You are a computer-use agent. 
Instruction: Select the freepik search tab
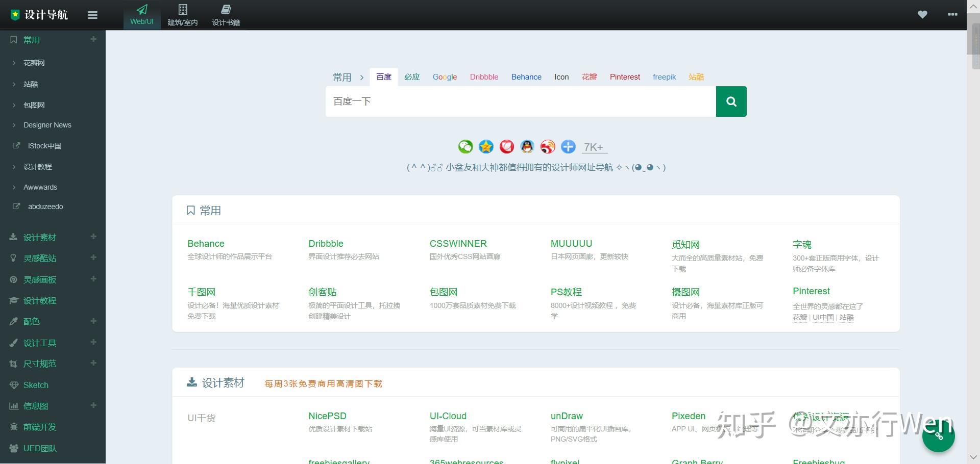(664, 77)
